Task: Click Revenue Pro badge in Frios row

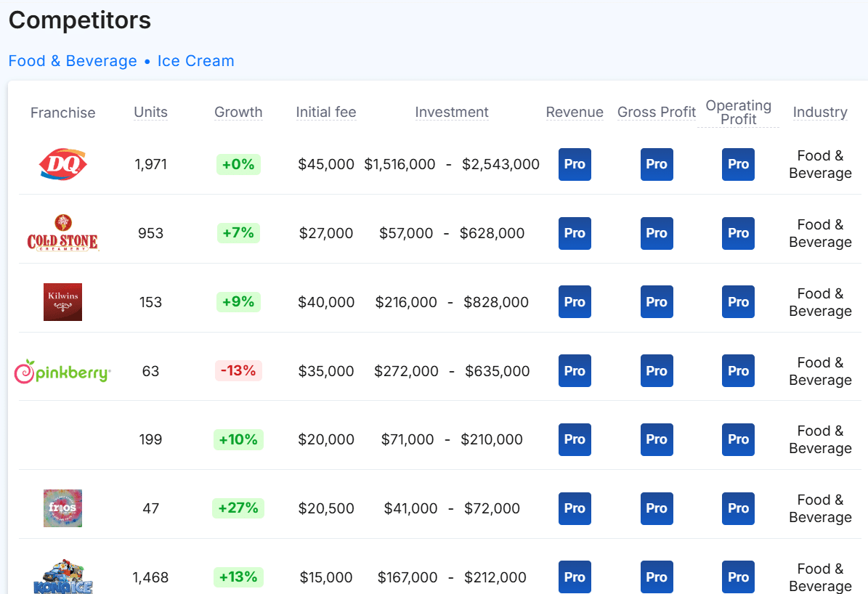Action: coord(575,508)
